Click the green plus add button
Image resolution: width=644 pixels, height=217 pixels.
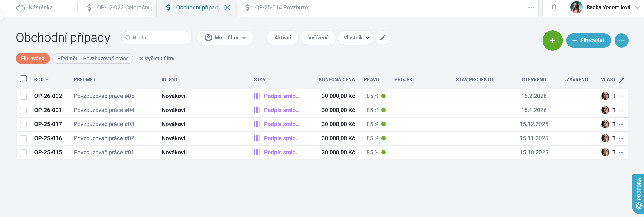pos(552,40)
